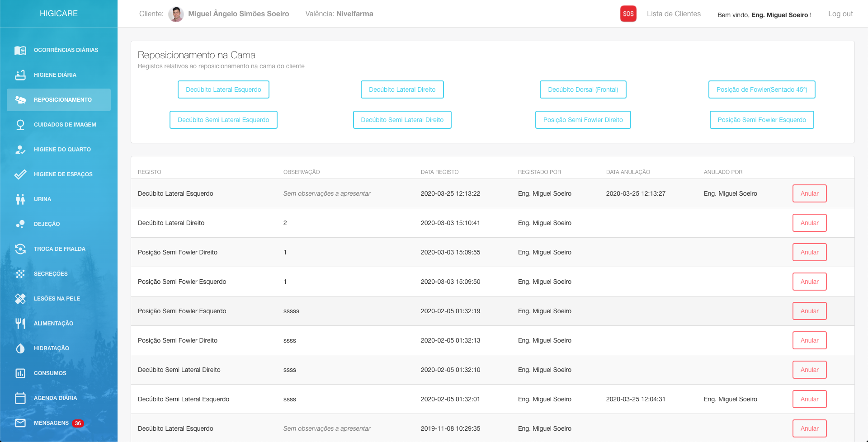Anular the 2020-02-05 01:32:19 record
This screenshot has width=868, height=442.
pyautogui.click(x=809, y=311)
